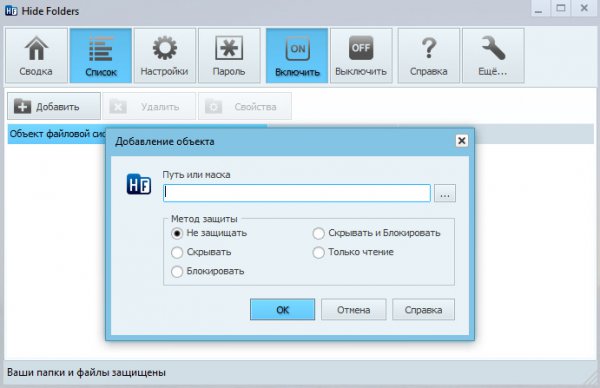Open the Ещё wrench toolbar button
The height and width of the screenshot is (388, 600).
493,55
